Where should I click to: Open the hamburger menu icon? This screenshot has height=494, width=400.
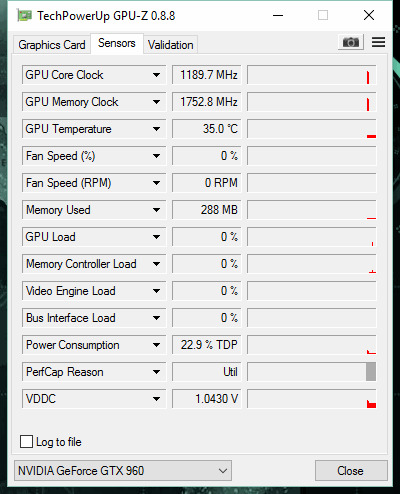[x=379, y=42]
